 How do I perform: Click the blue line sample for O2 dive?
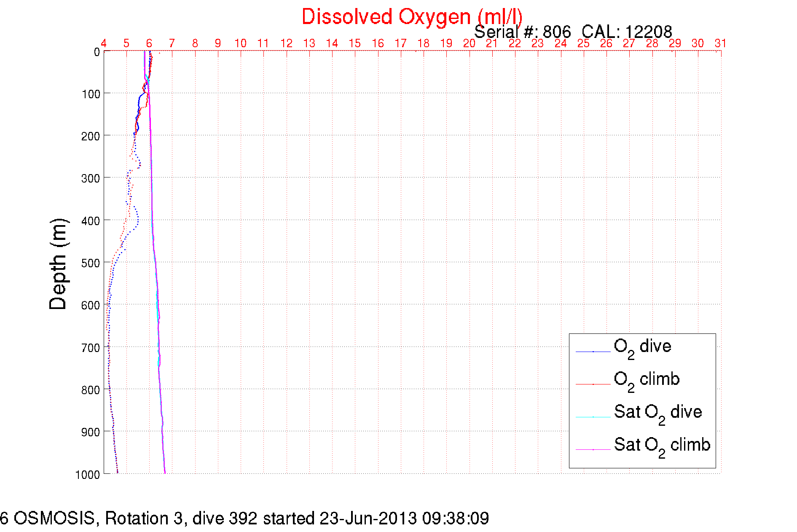pos(593,352)
